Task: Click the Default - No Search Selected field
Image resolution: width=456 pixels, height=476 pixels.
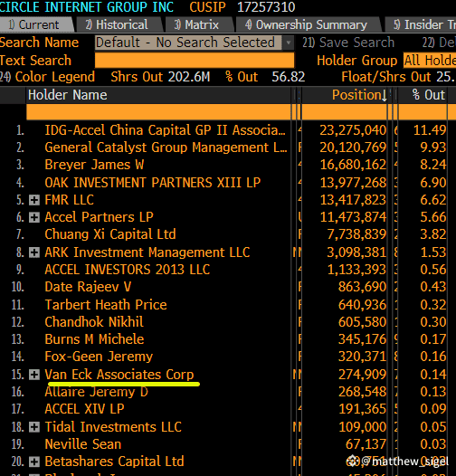Action: [x=189, y=43]
